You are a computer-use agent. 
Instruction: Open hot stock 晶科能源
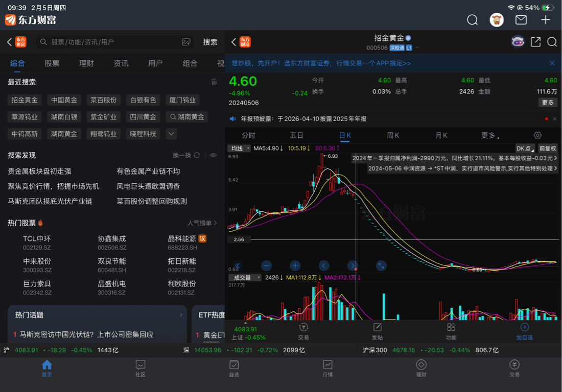[187, 242]
